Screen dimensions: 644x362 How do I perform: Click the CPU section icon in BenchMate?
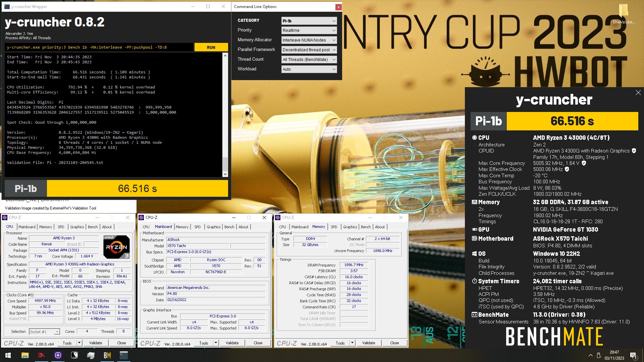pos(474,137)
